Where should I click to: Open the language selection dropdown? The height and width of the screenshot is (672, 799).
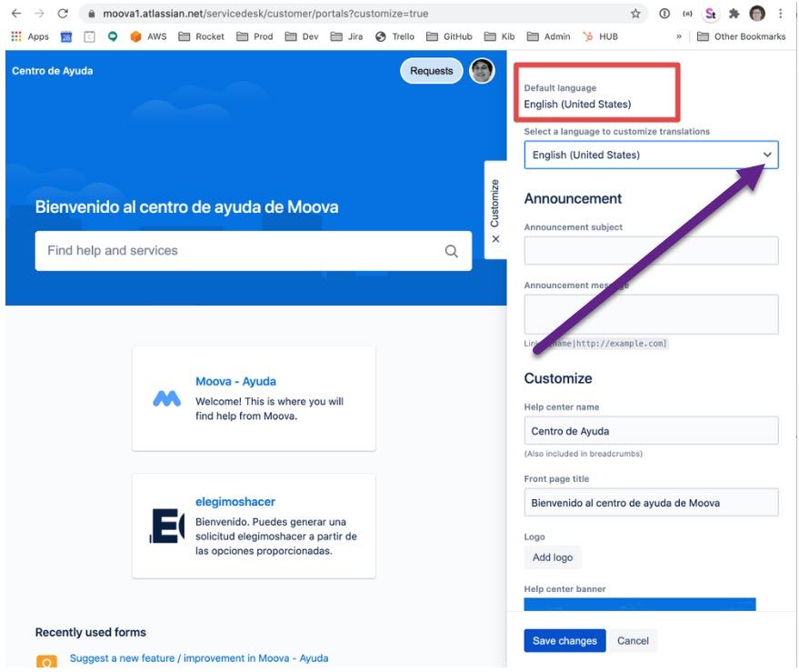(651, 155)
